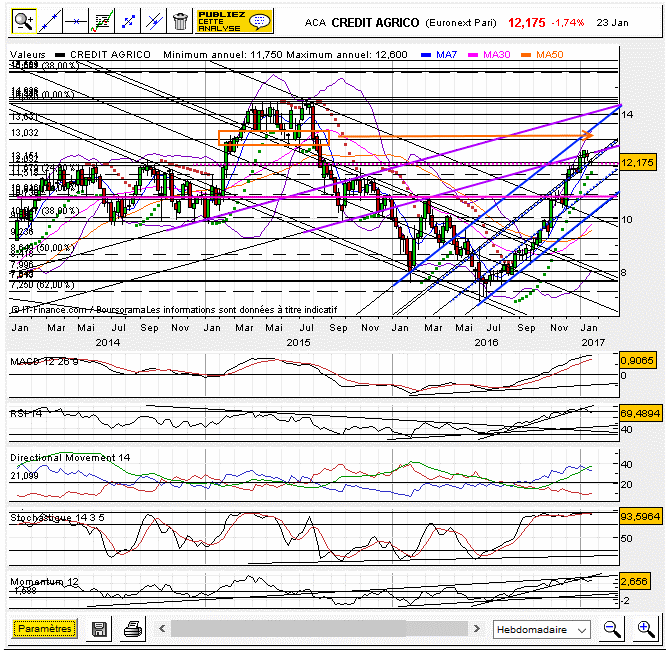
Task: Click the 2016 year label on time axis
Action: [486, 342]
